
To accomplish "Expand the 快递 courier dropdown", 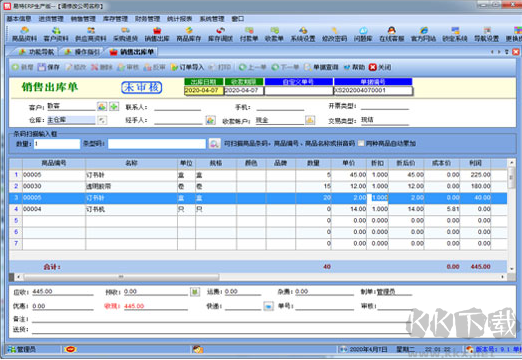I will (268, 306).
